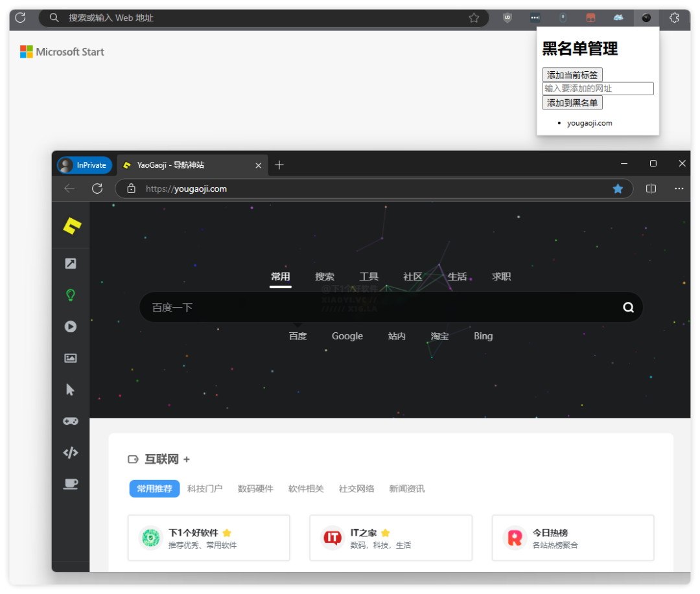Choose the Google search engine
Screen dimensions: 700x594
(347, 336)
